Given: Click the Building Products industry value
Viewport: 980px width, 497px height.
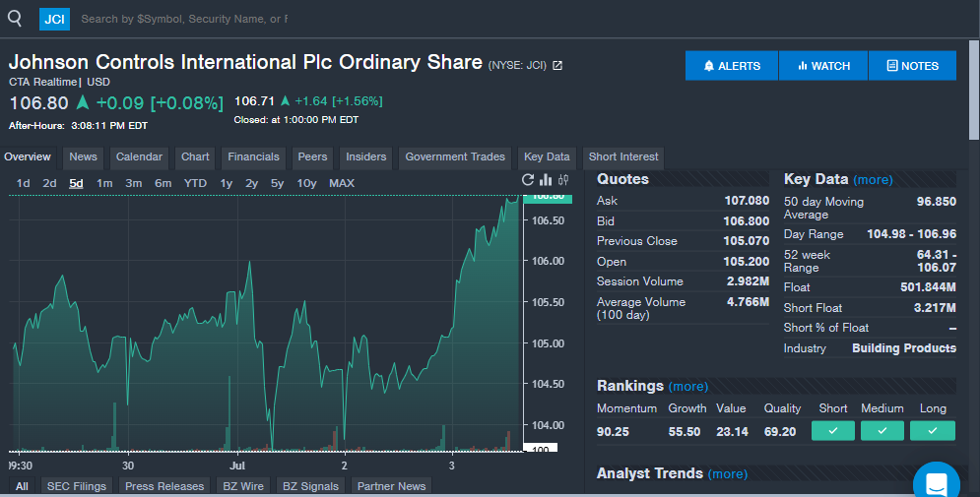Looking at the screenshot, I should tap(904, 348).
